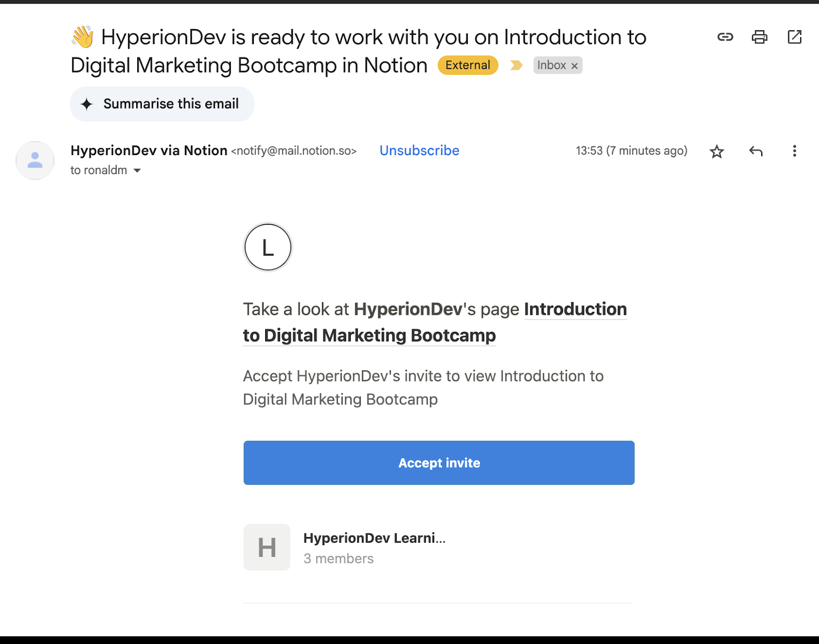This screenshot has height=644, width=819.
Task: Click the yellow importance marker
Action: pos(516,66)
